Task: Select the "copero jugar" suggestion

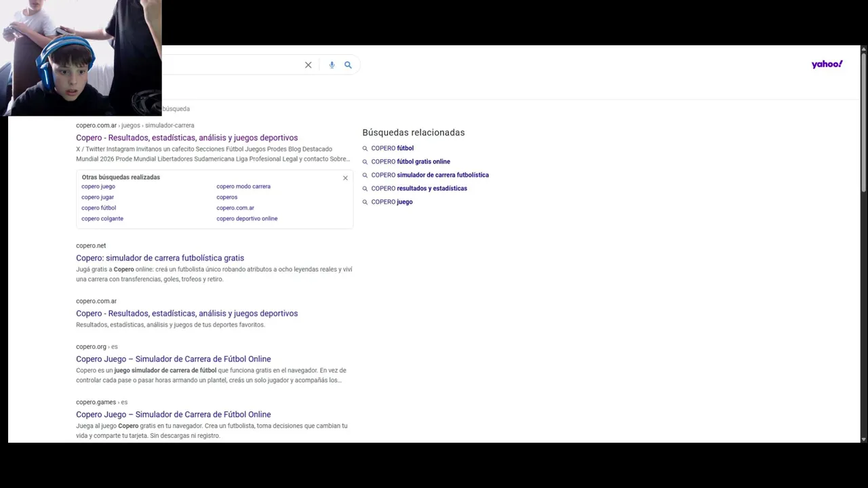Action: pyautogui.click(x=98, y=197)
